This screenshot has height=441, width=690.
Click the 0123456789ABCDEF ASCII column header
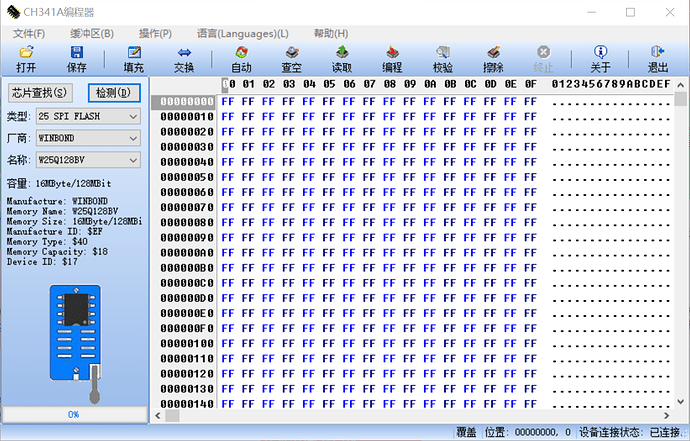pyautogui.click(x=611, y=84)
